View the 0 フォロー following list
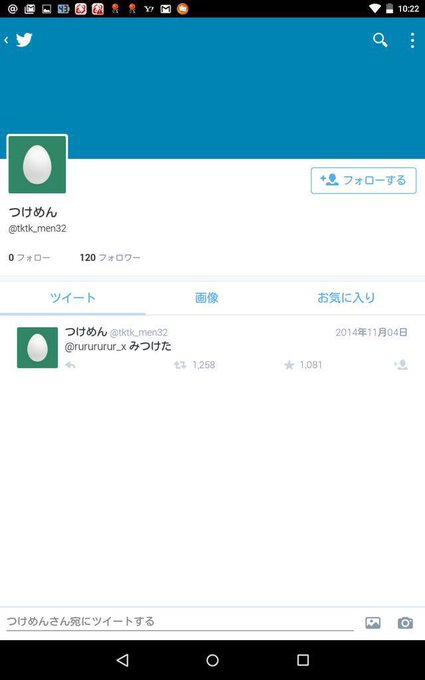Screen dimensions: 425x680 pyautogui.click(x=29, y=258)
